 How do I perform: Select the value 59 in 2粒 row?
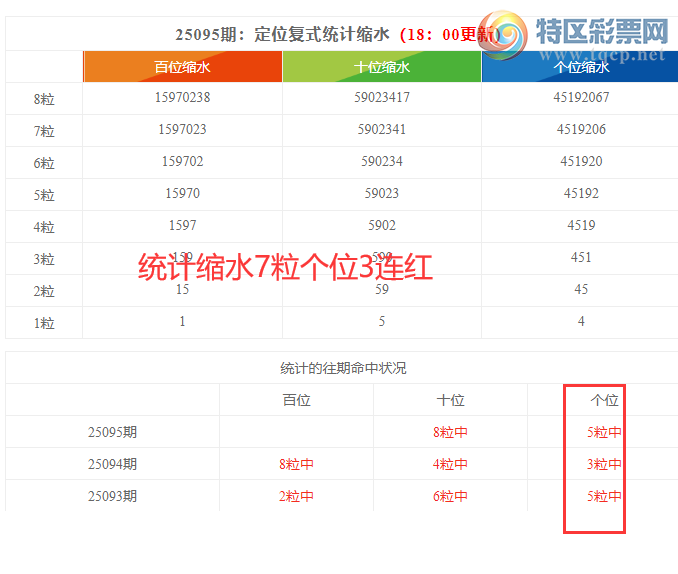click(382, 289)
